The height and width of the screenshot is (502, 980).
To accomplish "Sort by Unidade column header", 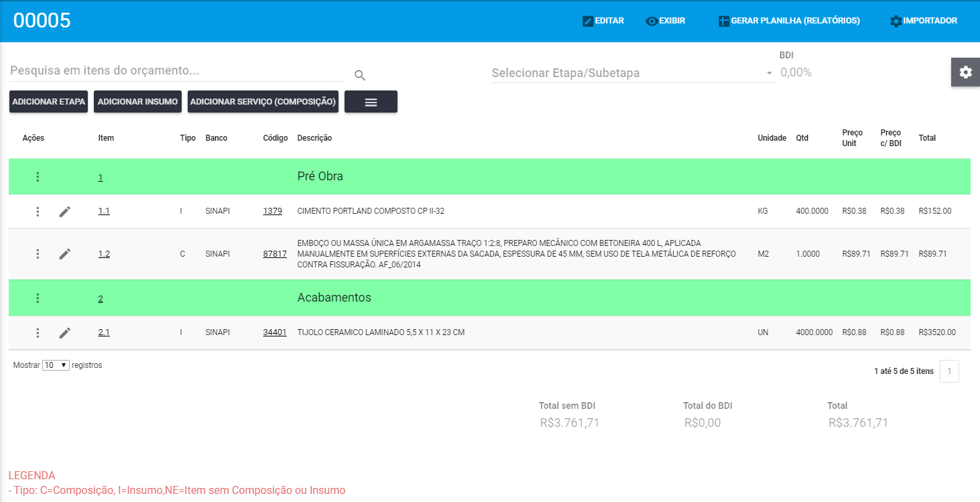I will tap(772, 138).
